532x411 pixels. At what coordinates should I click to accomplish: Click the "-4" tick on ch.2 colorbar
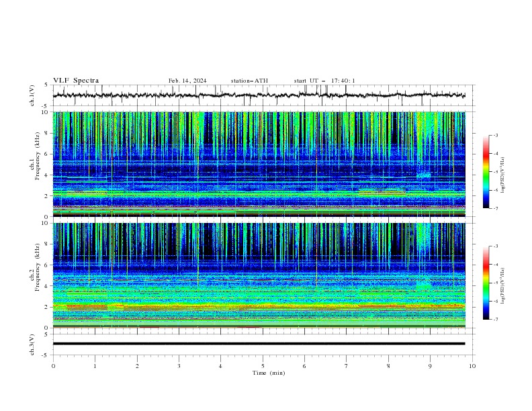(x=495, y=265)
